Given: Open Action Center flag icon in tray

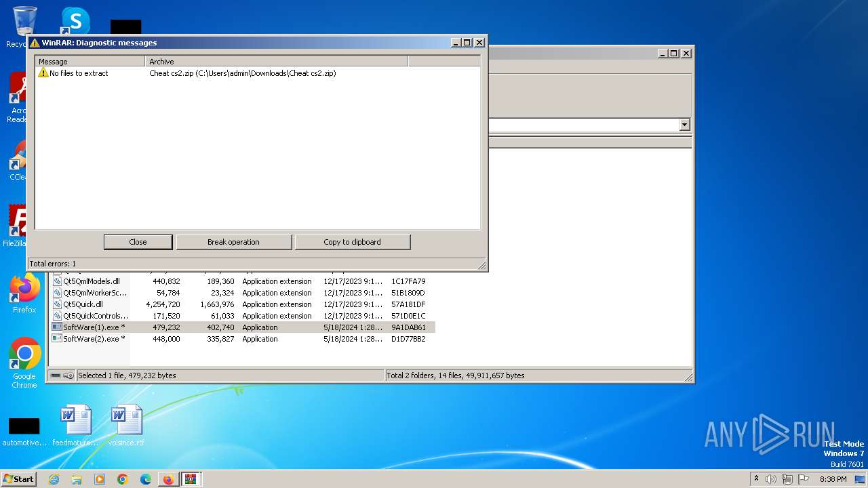Looking at the screenshot, I should pyautogui.click(x=804, y=479).
